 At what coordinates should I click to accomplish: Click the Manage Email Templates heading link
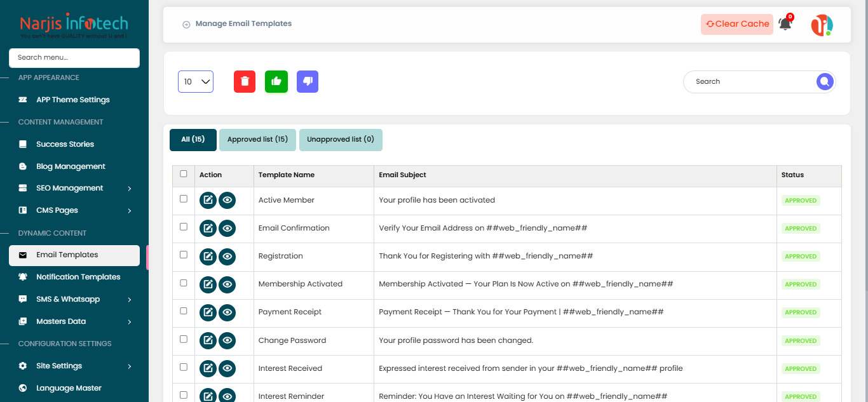(243, 23)
